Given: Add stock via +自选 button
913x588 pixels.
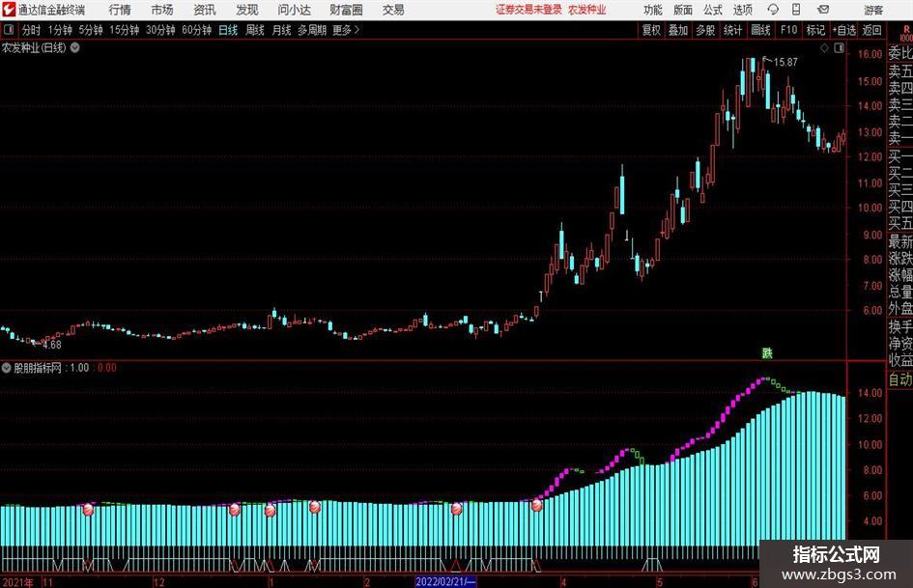Looking at the screenshot, I should [x=843, y=30].
